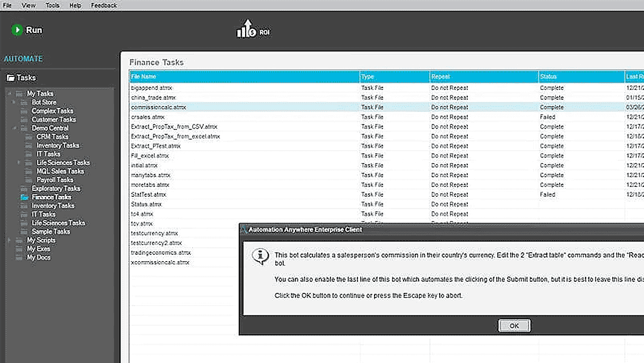This screenshot has height=363, width=644.
Task: Expand the My Scripts tree node
Action: (10, 240)
